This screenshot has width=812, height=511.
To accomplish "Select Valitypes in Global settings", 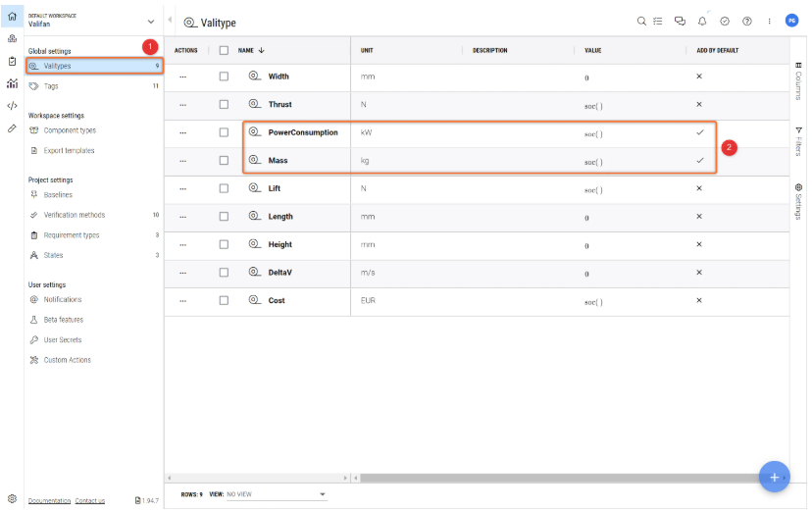I will tap(94, 66).
